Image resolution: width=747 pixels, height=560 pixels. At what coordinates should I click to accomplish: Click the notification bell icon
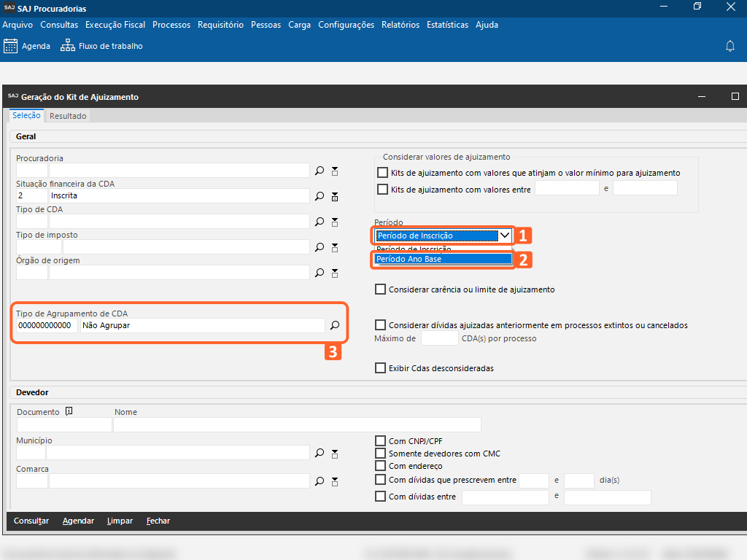(x=729, y=46)
